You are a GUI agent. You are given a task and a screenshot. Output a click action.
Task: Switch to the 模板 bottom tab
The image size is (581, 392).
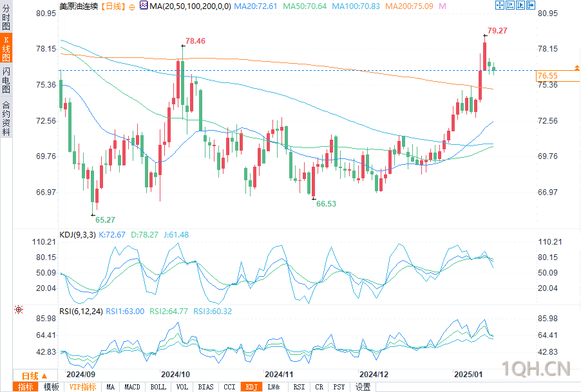[x=51, y=387]
